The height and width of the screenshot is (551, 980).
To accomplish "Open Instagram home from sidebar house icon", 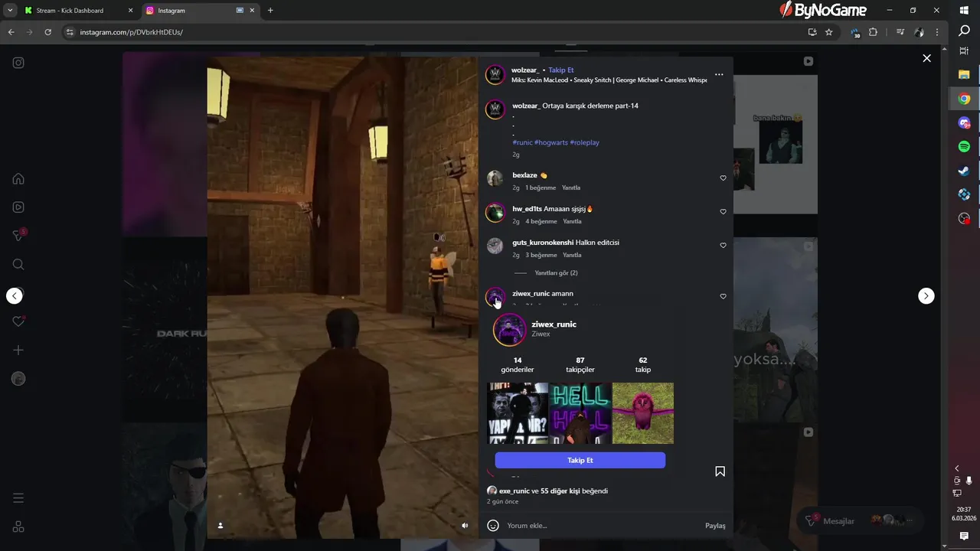I will (18, 179).
